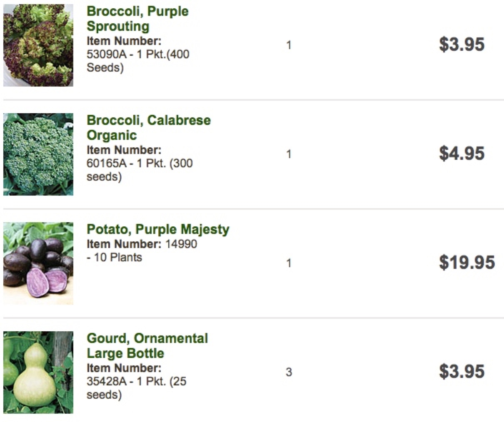View the Ornamental Large Bottle gourd image
Image resolution: width=504 pixels, height=422 pixels.
point(38,372)
